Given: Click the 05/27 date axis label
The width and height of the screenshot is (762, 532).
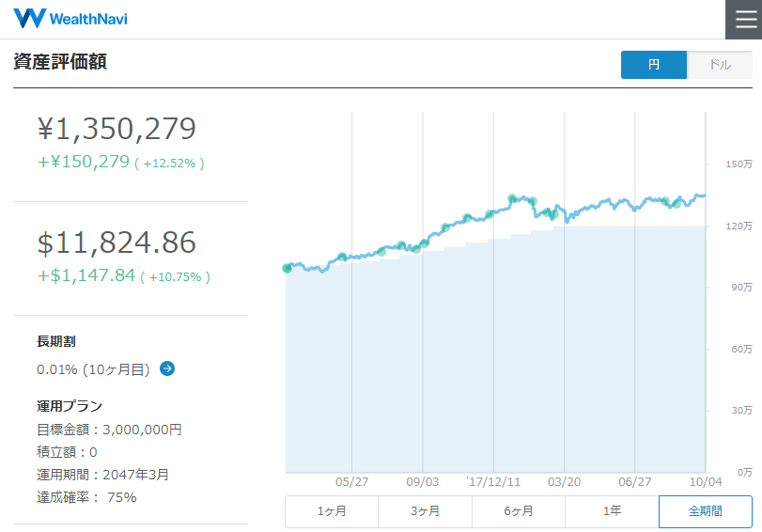Looking at the screenshot, I should pyautogui.click(x=351, y=482).
